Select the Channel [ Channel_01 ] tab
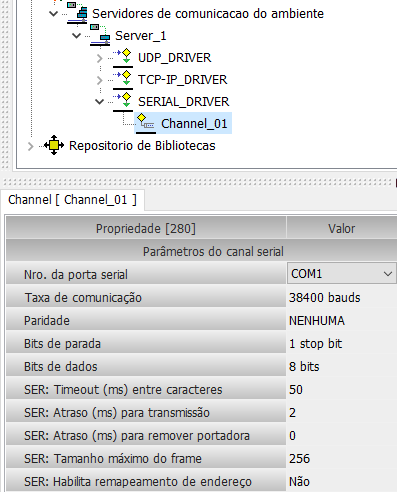This screenshot has width=397, height=492. [x=72, y=200]
